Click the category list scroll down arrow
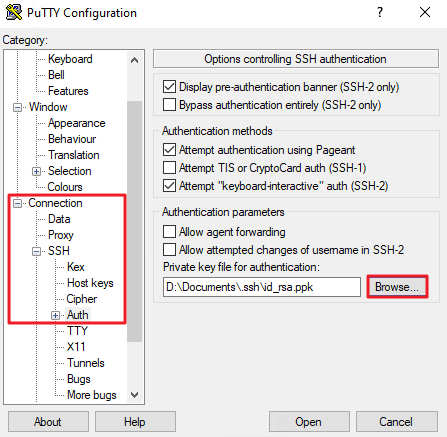 (x=135, y=395)
